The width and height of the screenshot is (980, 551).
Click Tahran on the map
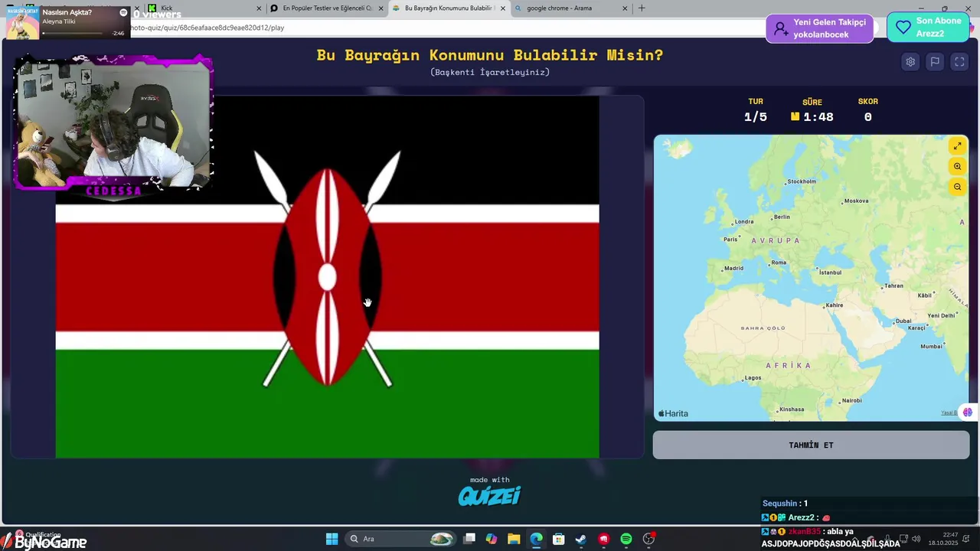coord(892,286)
